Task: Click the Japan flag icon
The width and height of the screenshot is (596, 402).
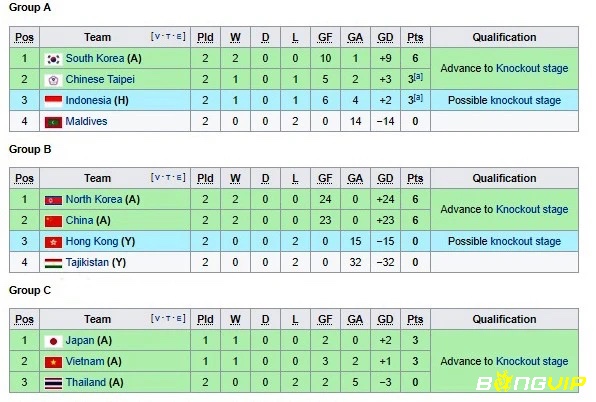Action: [x=53, y=341]
